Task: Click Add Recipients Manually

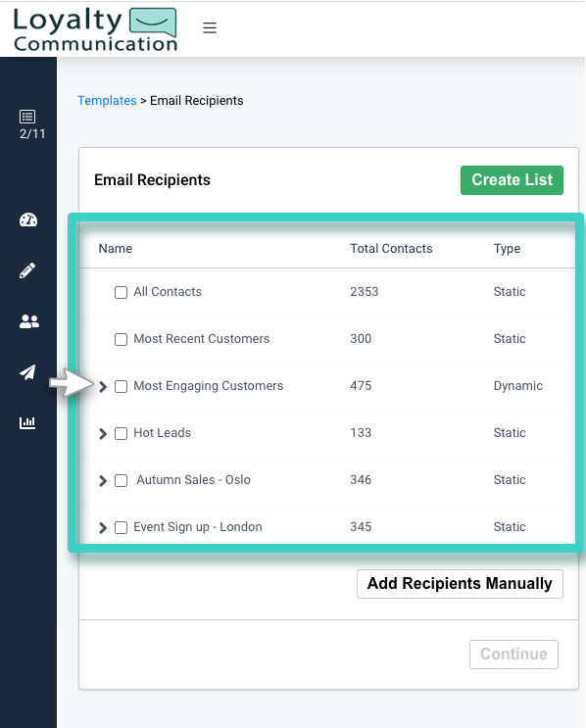Action: (460, 584)
